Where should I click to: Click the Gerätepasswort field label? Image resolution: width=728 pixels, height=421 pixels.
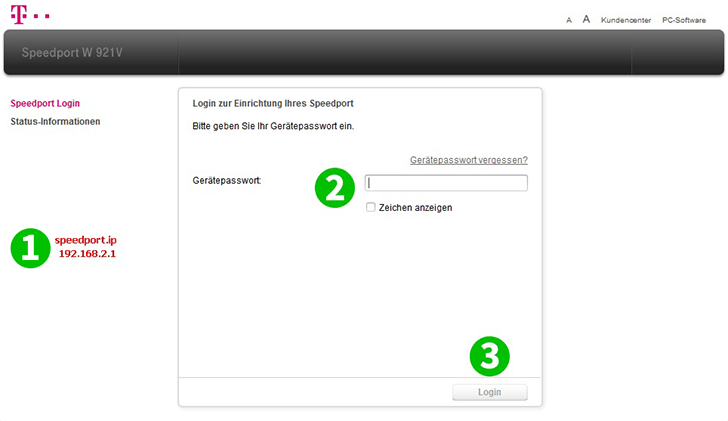[227, 181]
